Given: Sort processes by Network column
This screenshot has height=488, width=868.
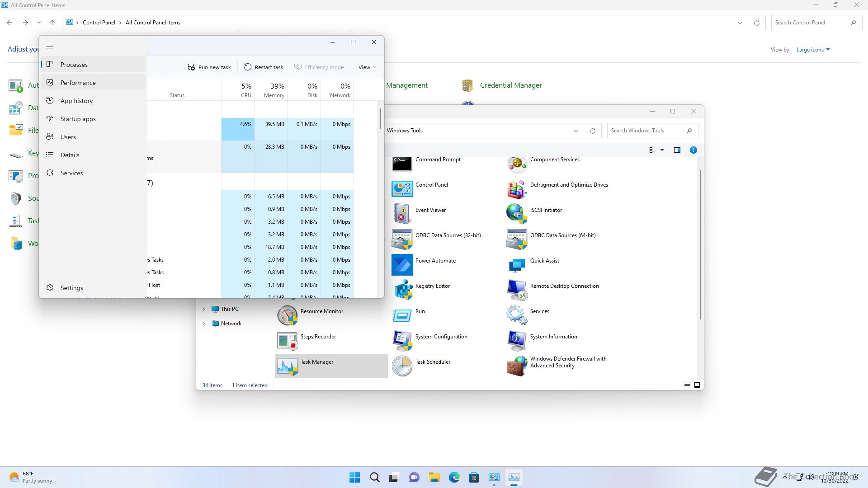Looking at the screenshot, I should (x=337, y=90).
